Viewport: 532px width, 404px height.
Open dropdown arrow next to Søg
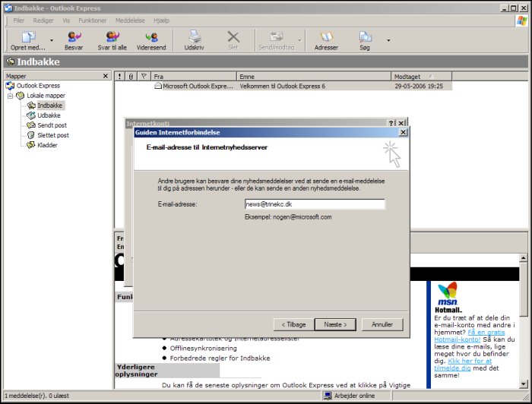[388, 40]
